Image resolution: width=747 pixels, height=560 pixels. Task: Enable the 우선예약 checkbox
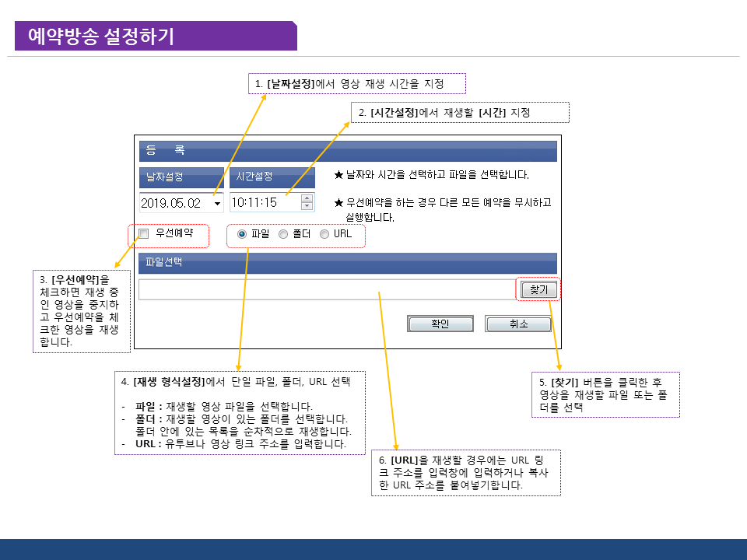[143, 233]
